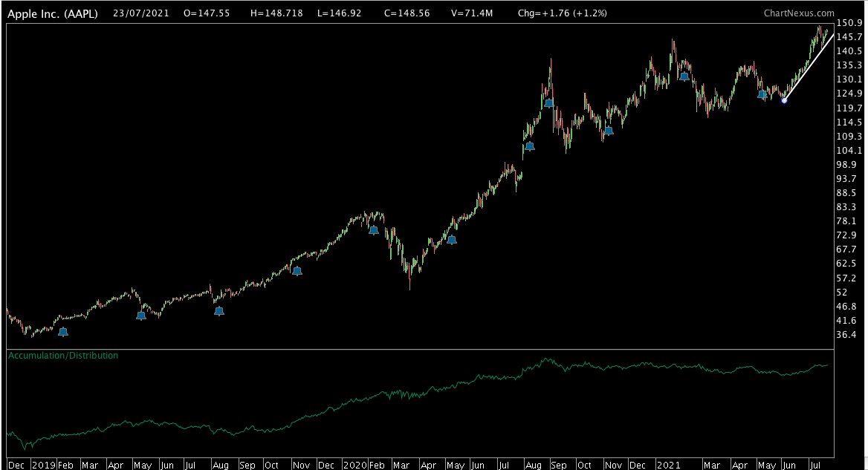Click the 150.9 price axis label
This screenshot has width=868, height=470.
coord(849,23)
